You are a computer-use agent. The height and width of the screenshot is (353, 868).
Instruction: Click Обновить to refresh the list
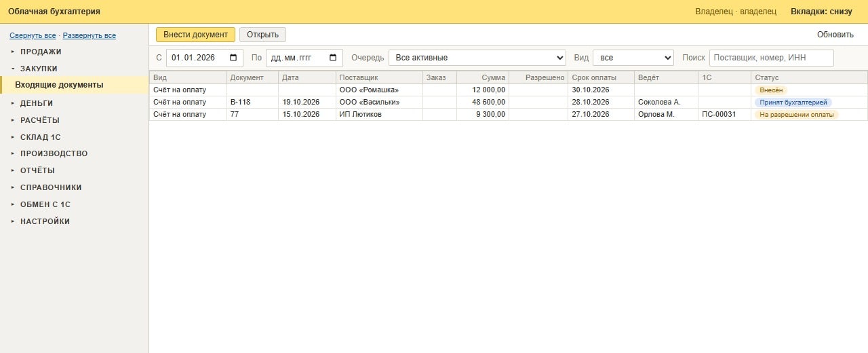(x=835, y=35)
